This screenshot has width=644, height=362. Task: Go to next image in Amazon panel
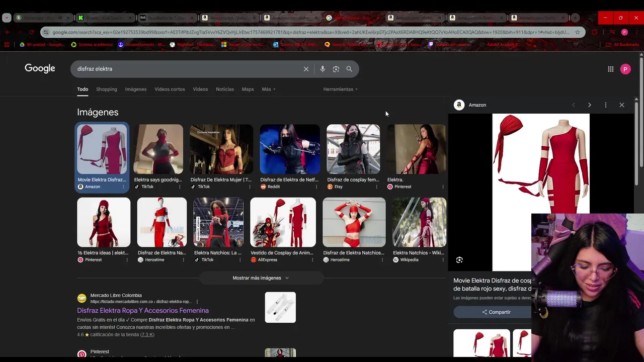[590, 105]
